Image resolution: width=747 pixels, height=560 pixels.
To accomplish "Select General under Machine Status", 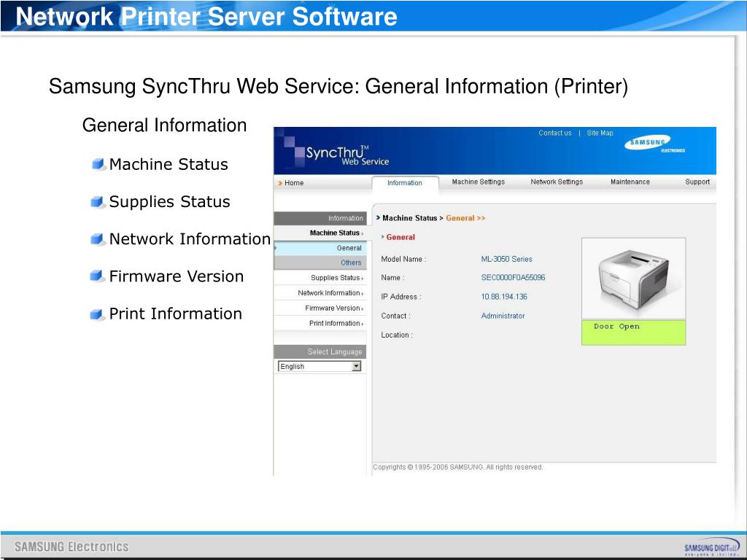I will point(320,248).
